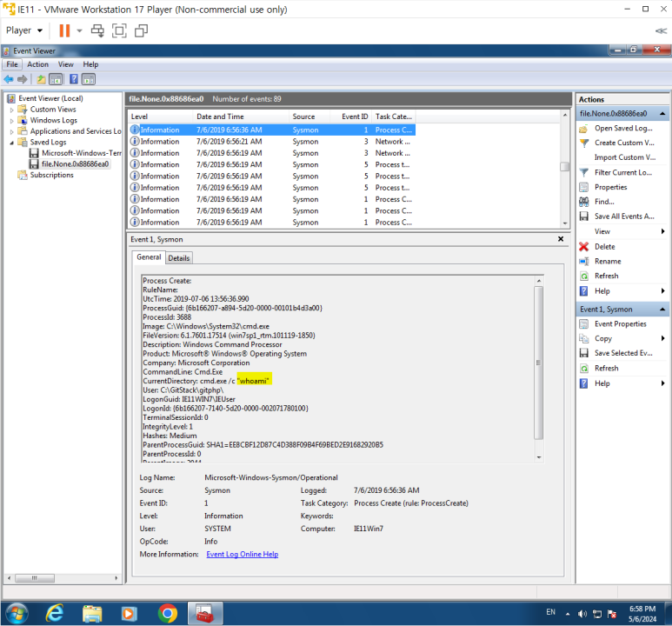The height and width of the screenshot is (626, 672).
Task: Open the Help menu
Action: [90, 64]
